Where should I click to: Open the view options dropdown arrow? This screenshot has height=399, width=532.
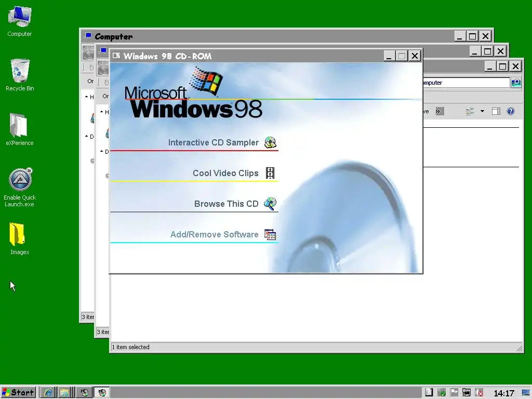tap(482, 111)
